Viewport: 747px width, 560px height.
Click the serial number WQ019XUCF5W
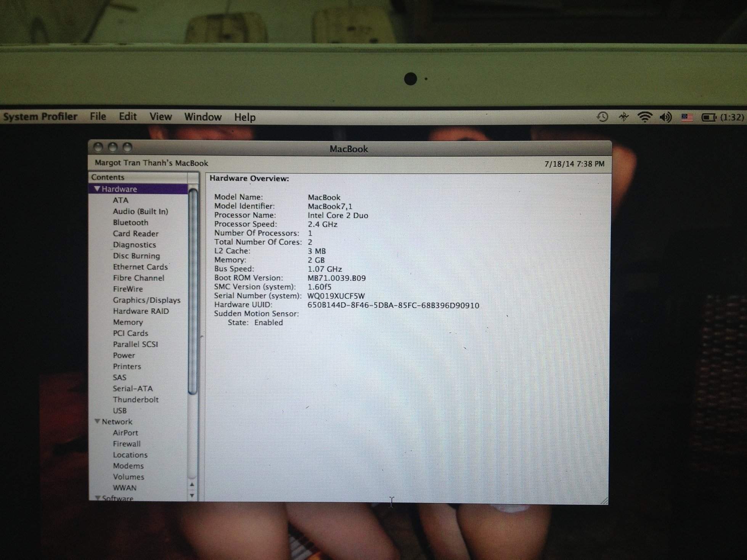336,296
